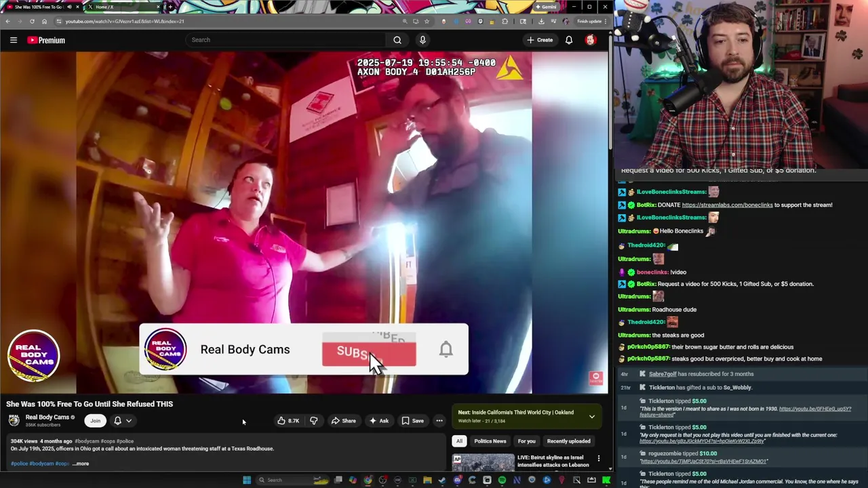The width and height of the screenshot is (868, 488).
Task: Save the video to a playlist
Action: [x=412, y=421]
